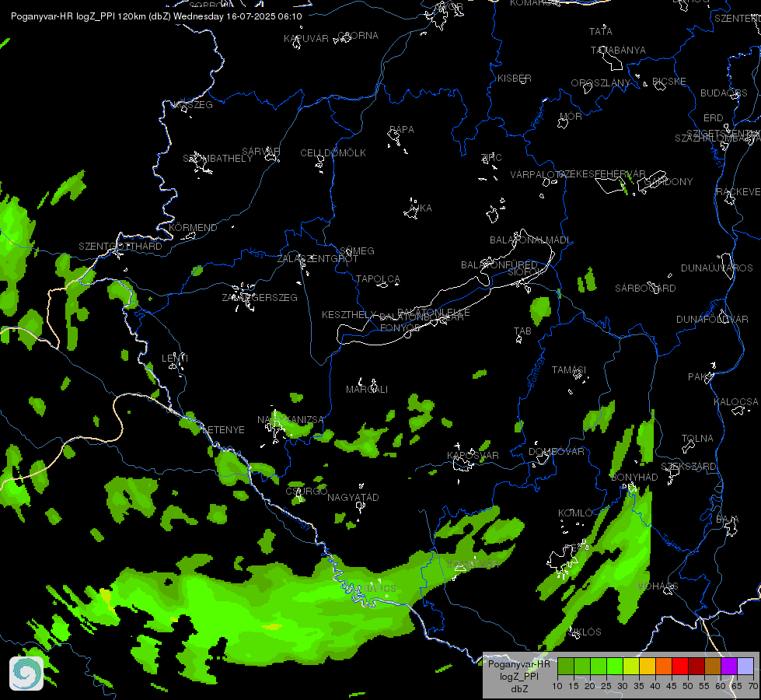Click the KÖRMEND city label
This screenshot has width=761, height=700.
click(x=193, y=228)
